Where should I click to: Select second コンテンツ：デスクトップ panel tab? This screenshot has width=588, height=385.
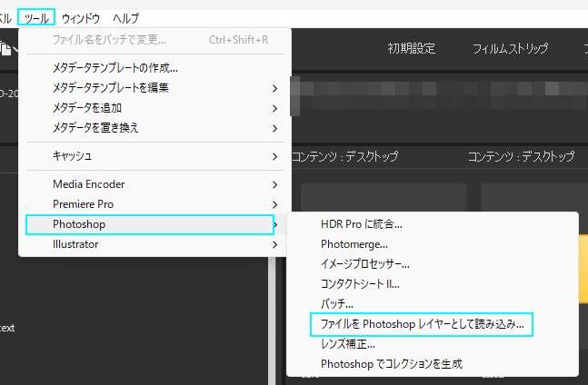(x=522, y=156)
